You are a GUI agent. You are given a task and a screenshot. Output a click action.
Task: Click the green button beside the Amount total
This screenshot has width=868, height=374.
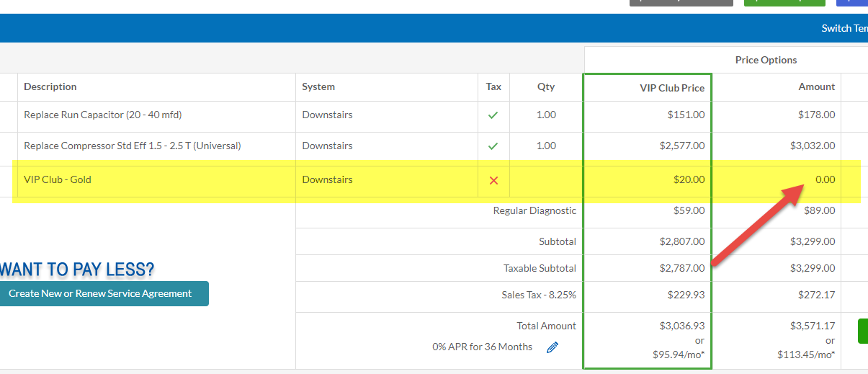(862, 331)
